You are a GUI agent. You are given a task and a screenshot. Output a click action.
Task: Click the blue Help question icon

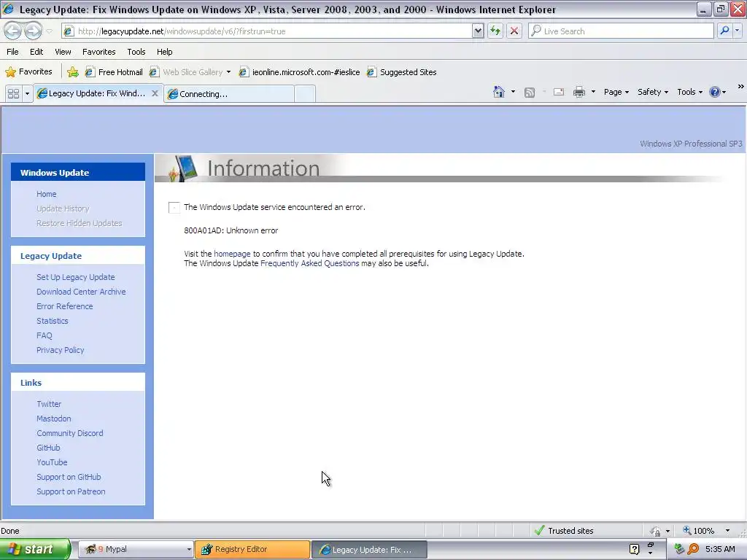(715, 92)
